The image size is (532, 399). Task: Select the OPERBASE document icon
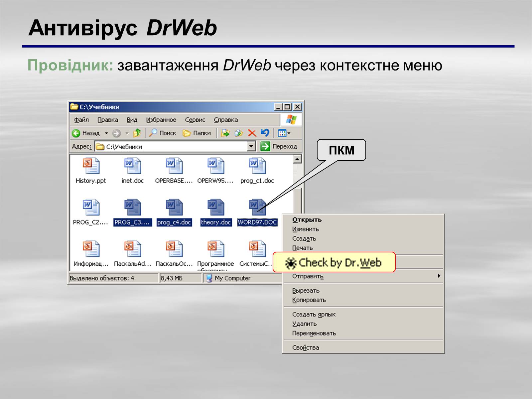click(174, 166)
